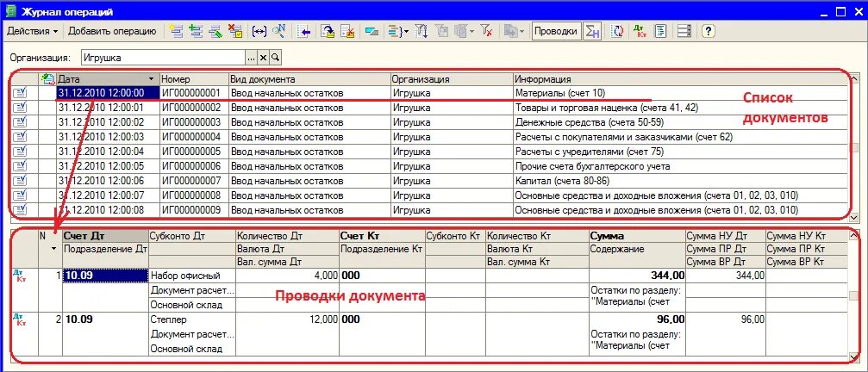
Task: Toggle the ΣН tax accounting icon
Action: click(x=592, y=32)
